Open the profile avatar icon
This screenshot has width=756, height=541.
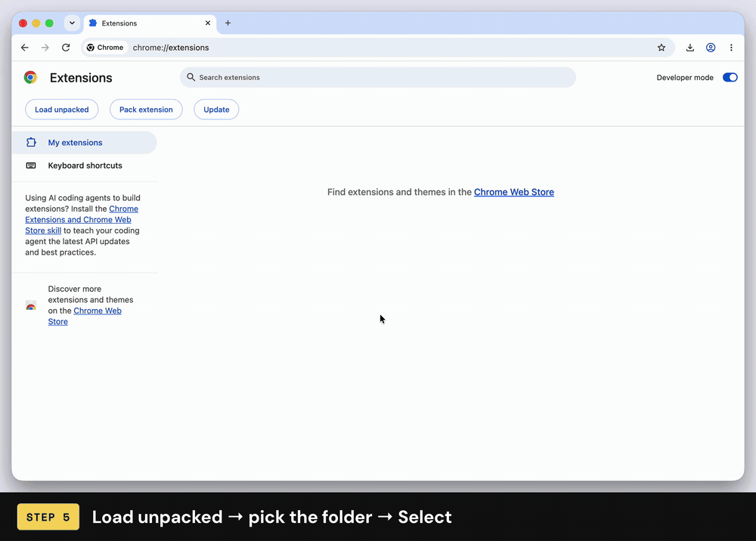pyautogui.click(x=711, y=48)
